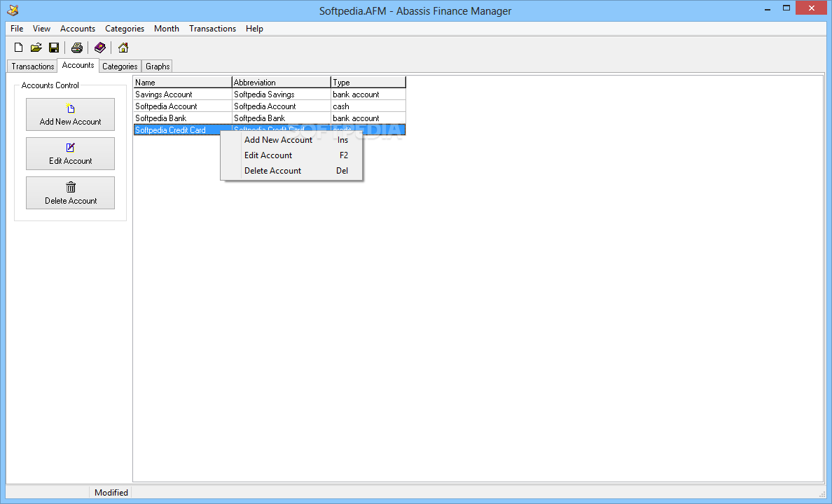Switch to the Transactions tab
The height and width of the screenshot is (504, 832).
(32, 66)
